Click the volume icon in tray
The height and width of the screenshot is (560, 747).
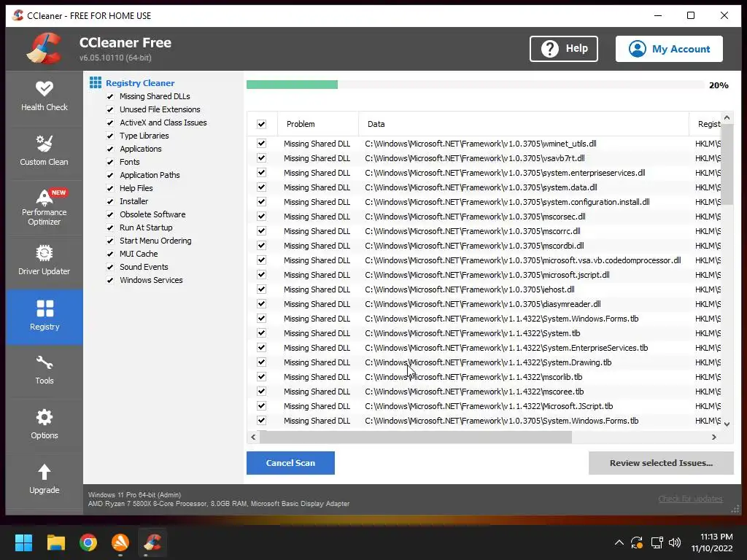675,542
